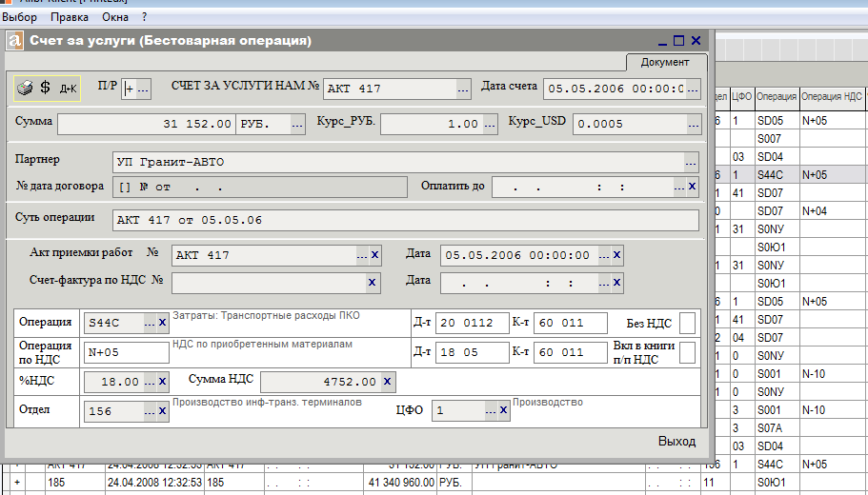Maximize the Счет за услуги window
Viewport: 868px width, 495px height.
click(678, 40)
